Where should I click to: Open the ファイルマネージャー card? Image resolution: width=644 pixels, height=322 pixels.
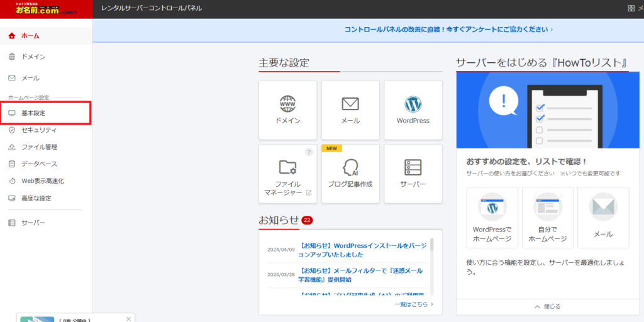pyautogui.click(x=288, y=174)
